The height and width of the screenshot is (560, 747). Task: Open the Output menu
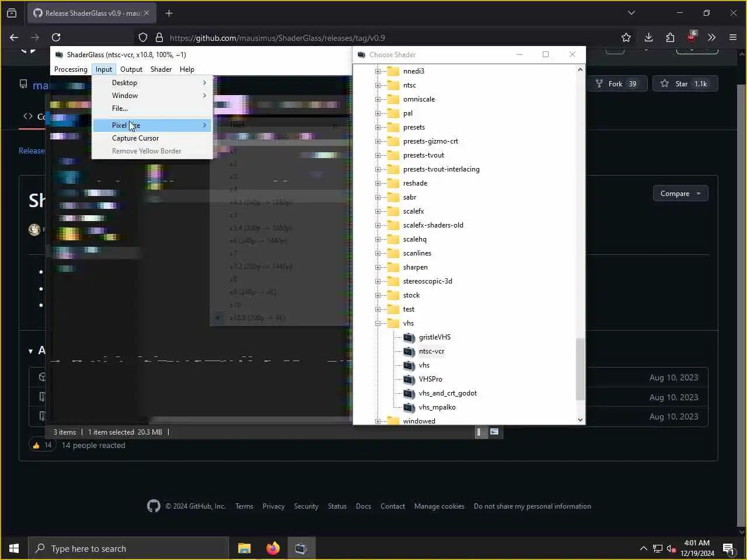click(x=131, y=69)
